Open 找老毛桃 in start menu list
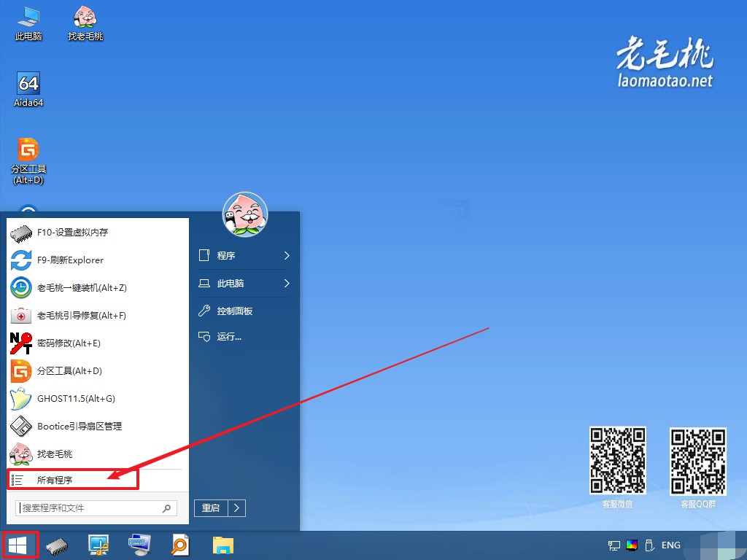This screenshot has height=560, width=747. [98, 454]
